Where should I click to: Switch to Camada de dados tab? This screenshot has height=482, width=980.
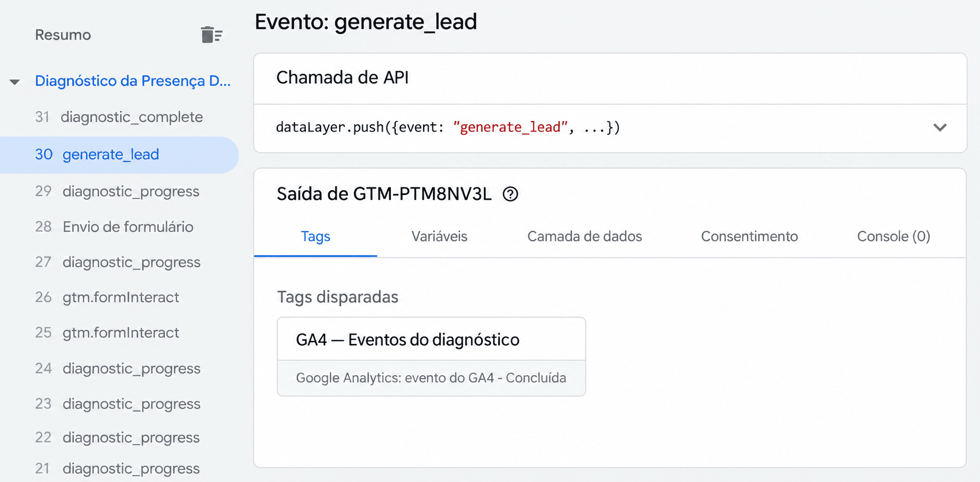coord(585,236)
